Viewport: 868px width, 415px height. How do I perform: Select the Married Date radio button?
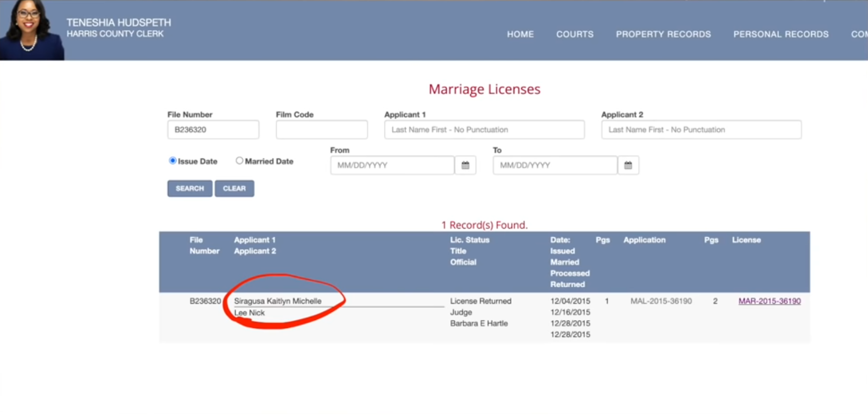point(239,161)
